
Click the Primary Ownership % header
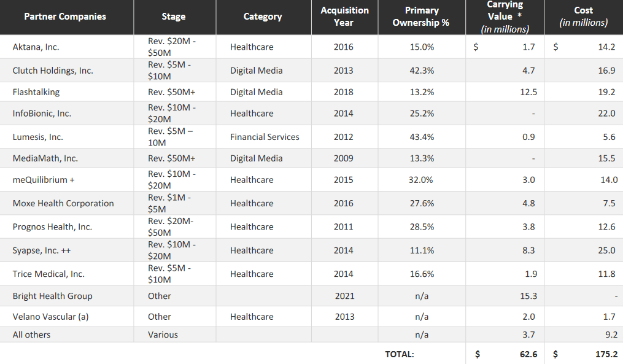coord(422,17)
